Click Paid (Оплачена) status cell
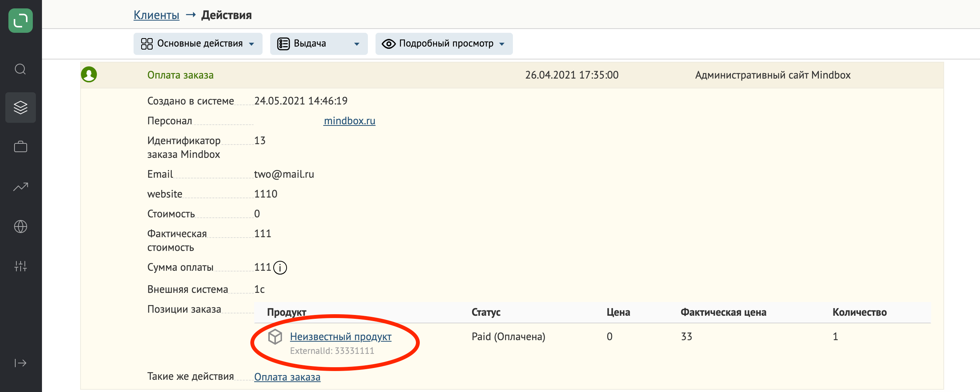The image size is (980, 392). click(508, 337)
